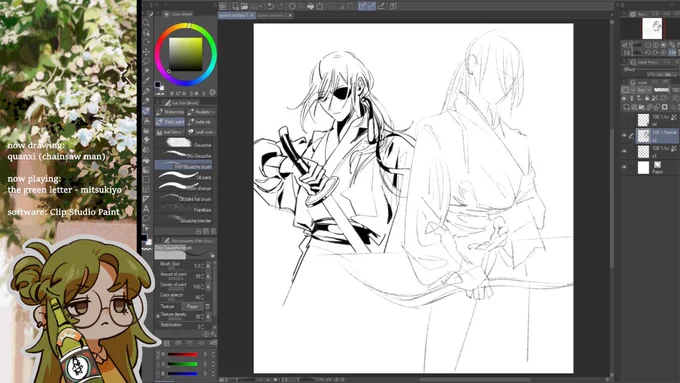This screenshot has width=680, height=383.
Task: Click Undo in the command bar
Action: tap(271, 6)
